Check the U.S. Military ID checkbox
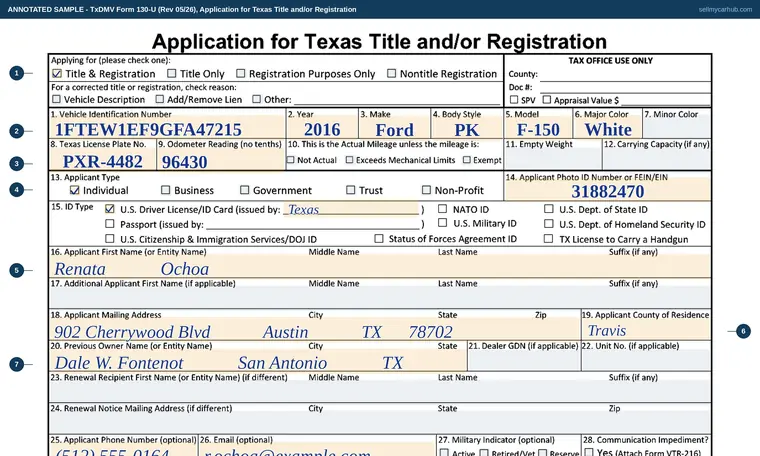Viewport: 760px width, 456px height. (442, 222)
